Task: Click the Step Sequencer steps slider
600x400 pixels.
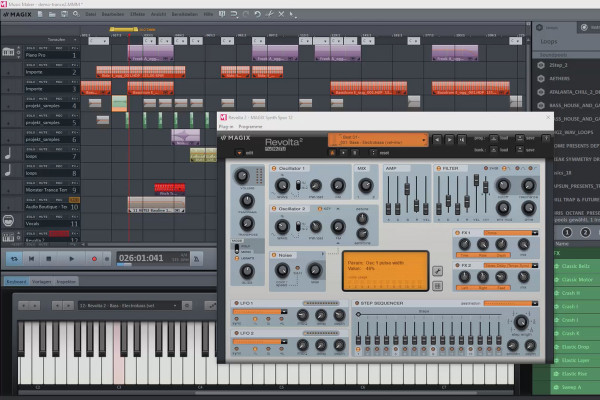Action: pos(429,314)
